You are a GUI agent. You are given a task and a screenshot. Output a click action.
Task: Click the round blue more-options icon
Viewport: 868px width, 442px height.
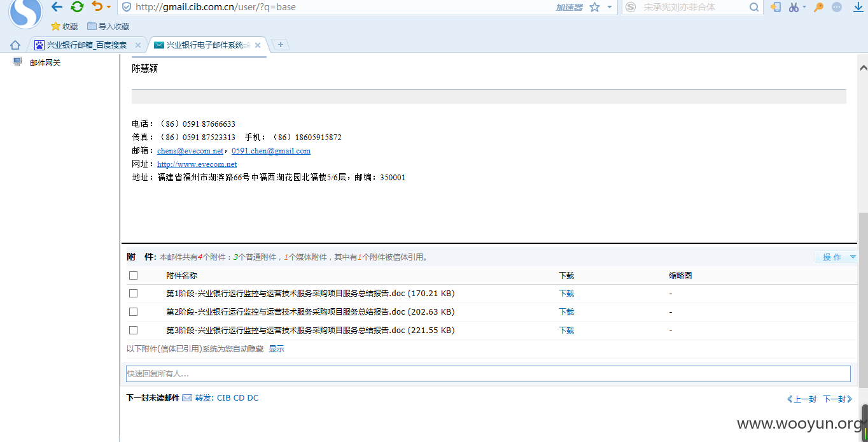point(837,7)
